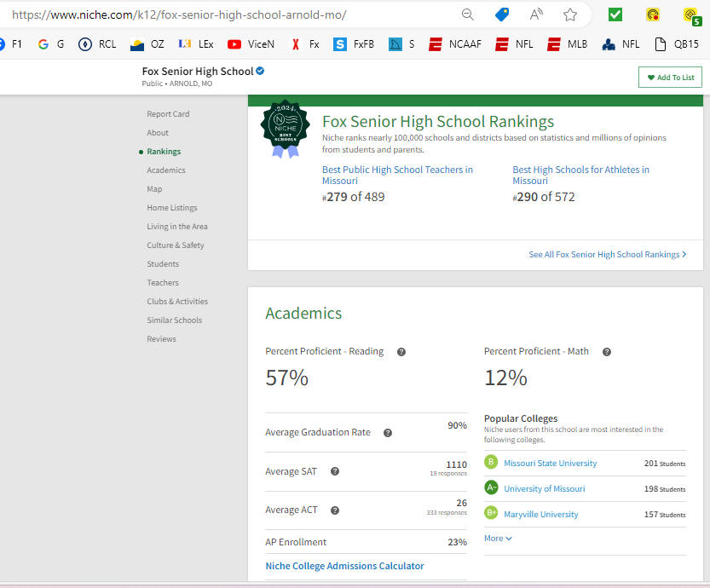The image size is (710, 588).
Task: Go to Rankings section in sidebar
Action: pyautogui.click(x=164, y=152)
